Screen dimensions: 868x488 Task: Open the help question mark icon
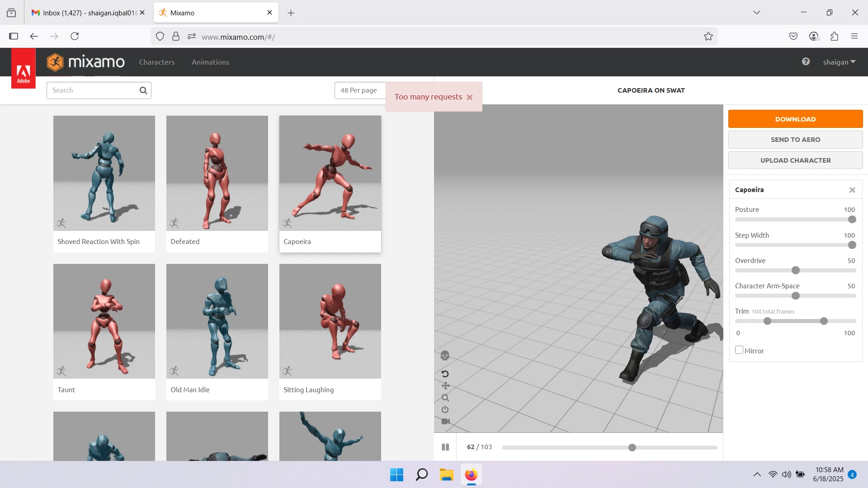pos(806,62)
